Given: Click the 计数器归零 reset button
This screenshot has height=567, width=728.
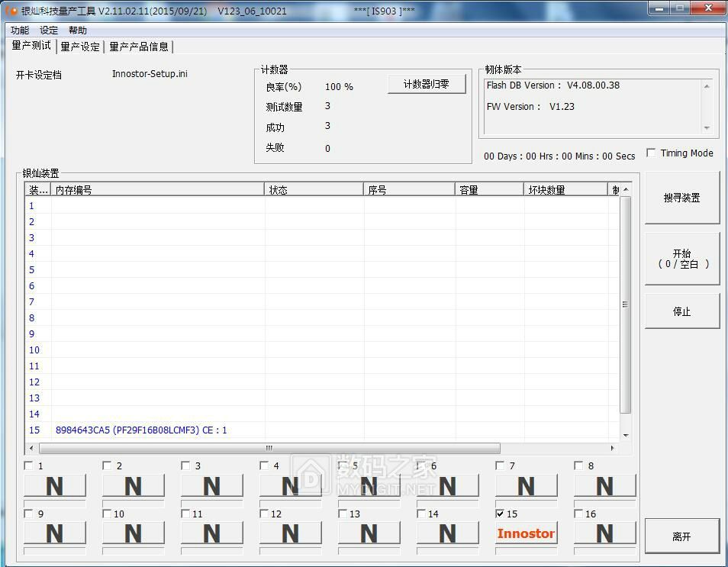Looking at the screenshot, I should (x=426, y=85).
